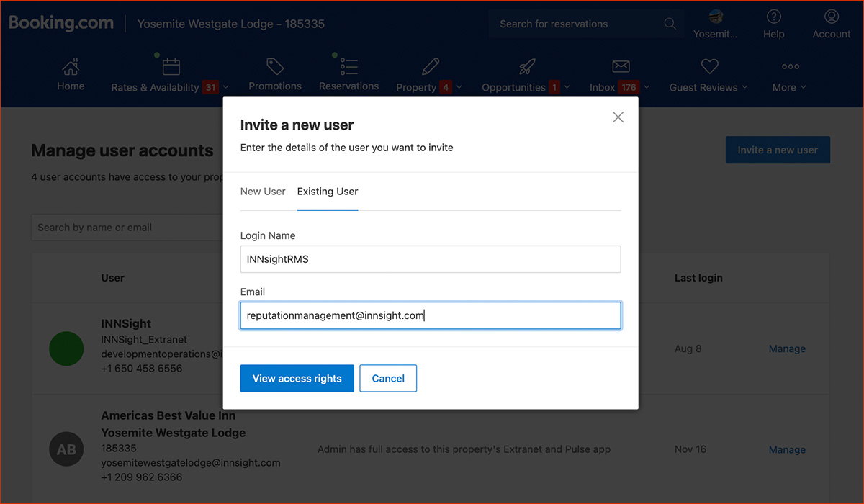Expand the Property dropdown arrow
This screenshot has height=504, width=864.
pos(460,88)
